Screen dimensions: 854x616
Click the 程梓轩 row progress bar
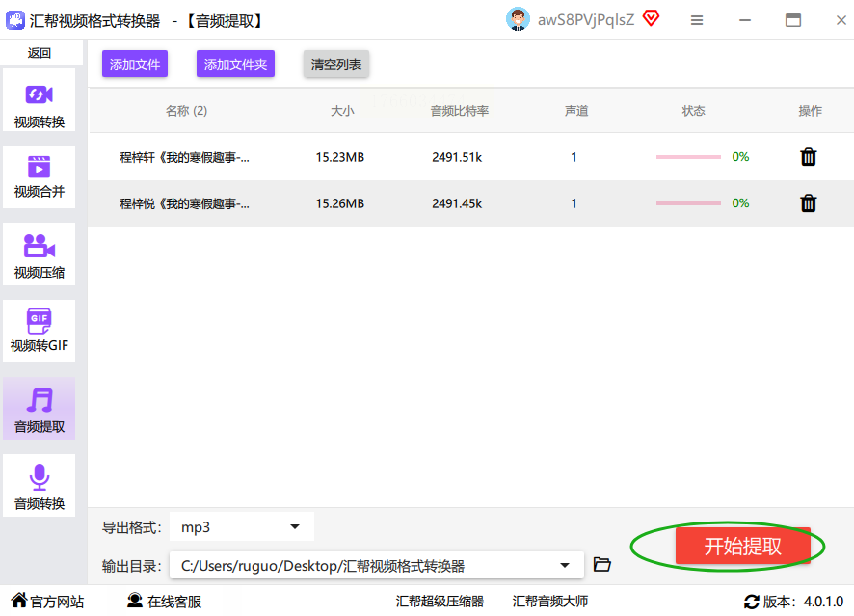688,157
